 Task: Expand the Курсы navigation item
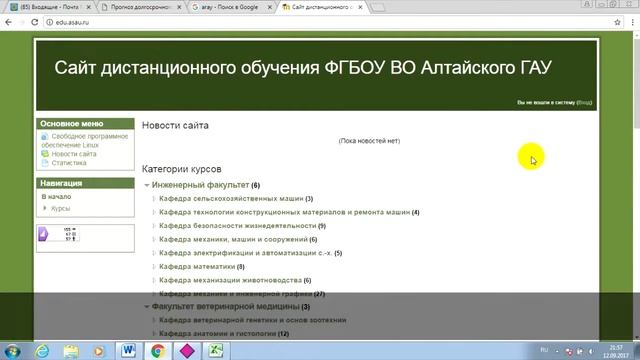[x=44, y=208]
